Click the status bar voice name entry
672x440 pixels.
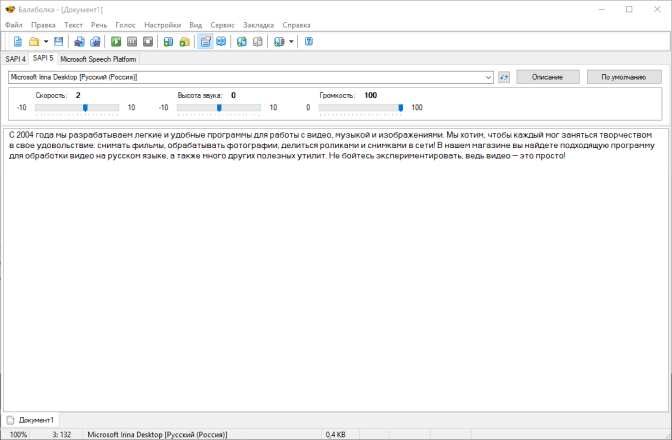[157, 434]
